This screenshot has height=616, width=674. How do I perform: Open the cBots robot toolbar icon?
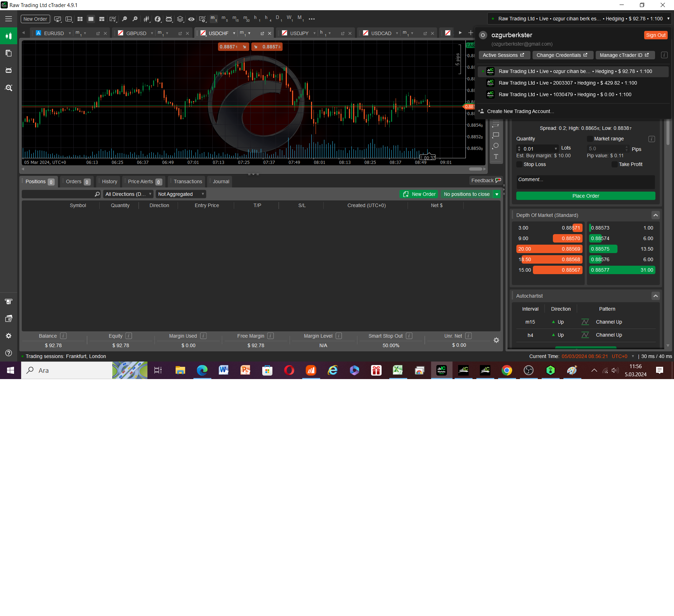tap(169, 19)
